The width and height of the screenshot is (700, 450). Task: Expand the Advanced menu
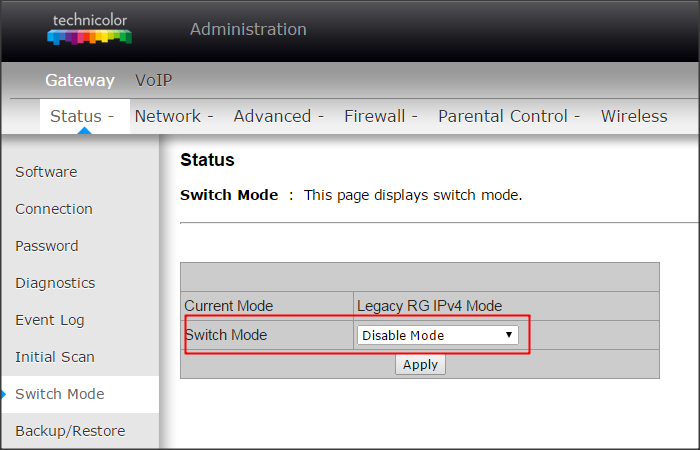(278, 116)
